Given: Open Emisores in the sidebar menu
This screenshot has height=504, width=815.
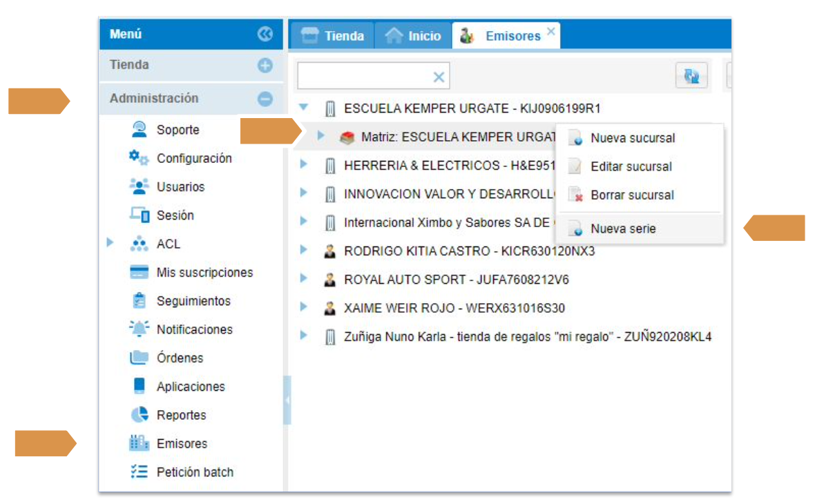Looking at the screenshot, I should click(x=182, y=444).
